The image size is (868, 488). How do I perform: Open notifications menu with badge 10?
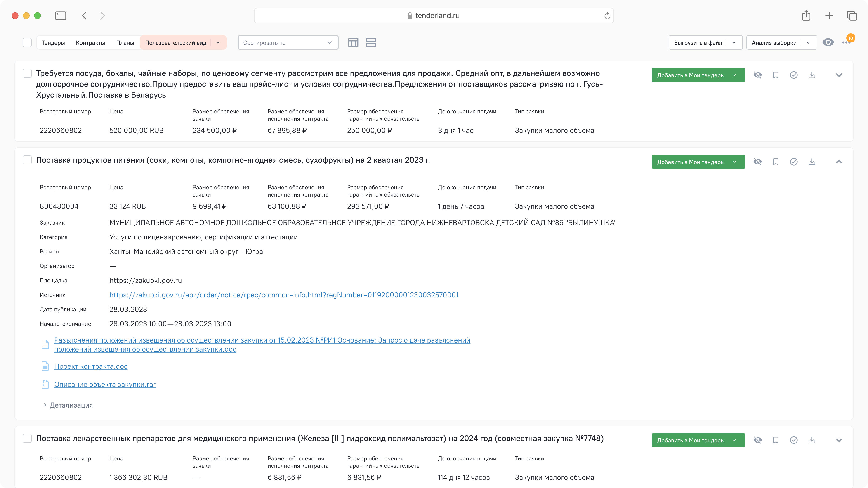tap(846, 42)
